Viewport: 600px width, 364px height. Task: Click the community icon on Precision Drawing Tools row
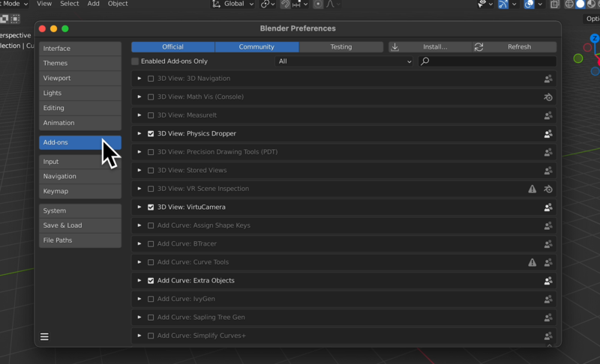pos(548,152)
